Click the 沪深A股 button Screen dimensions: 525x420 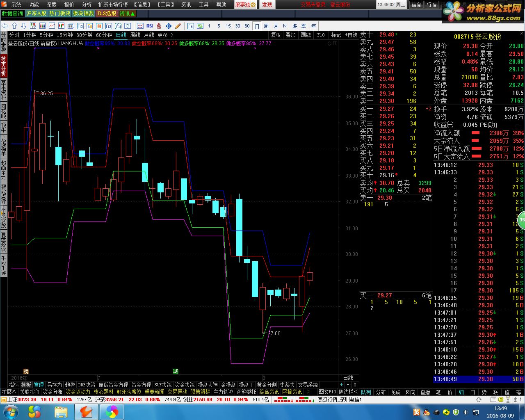(x=36, y=14)
